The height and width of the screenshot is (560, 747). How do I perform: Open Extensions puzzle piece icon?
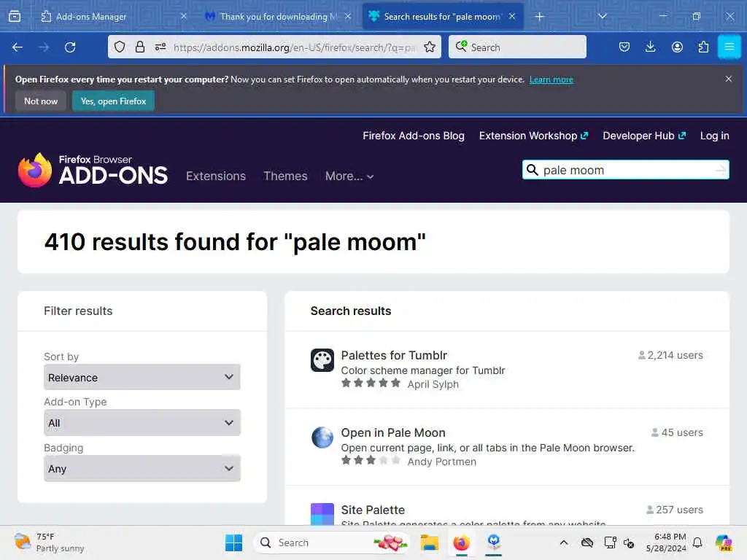[703, 47]
